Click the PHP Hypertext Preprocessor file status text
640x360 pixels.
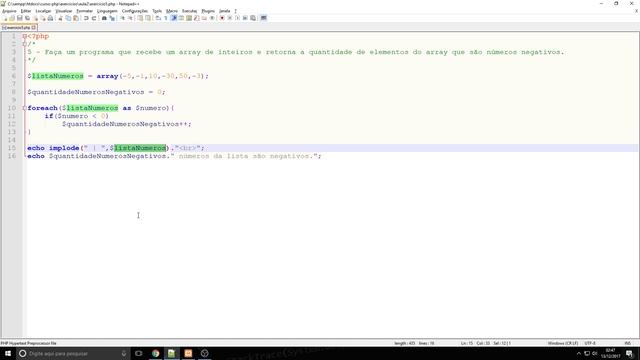pyautogui.click(x=29, y=343)
